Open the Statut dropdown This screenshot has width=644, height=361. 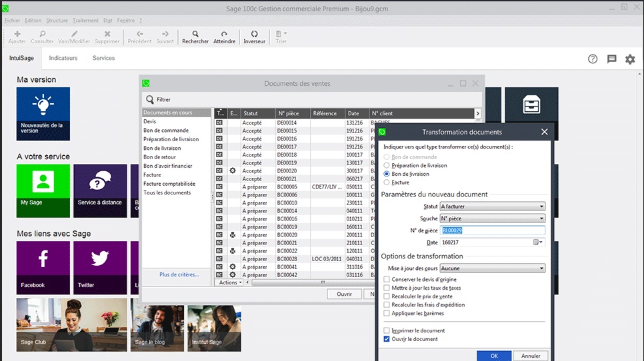pos(493,206)
